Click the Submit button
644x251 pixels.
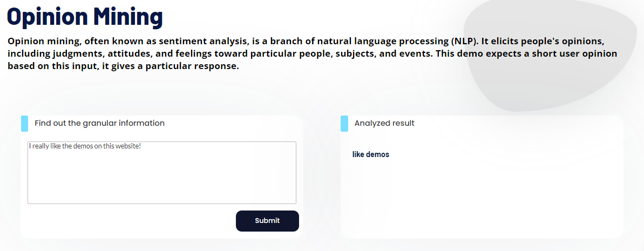[267, 221]
